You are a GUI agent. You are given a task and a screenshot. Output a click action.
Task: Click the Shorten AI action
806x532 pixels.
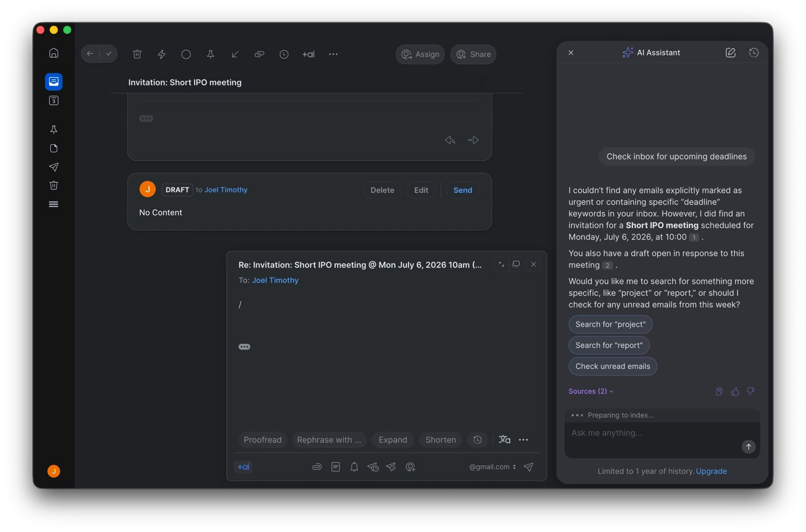[x=441, y=440]
